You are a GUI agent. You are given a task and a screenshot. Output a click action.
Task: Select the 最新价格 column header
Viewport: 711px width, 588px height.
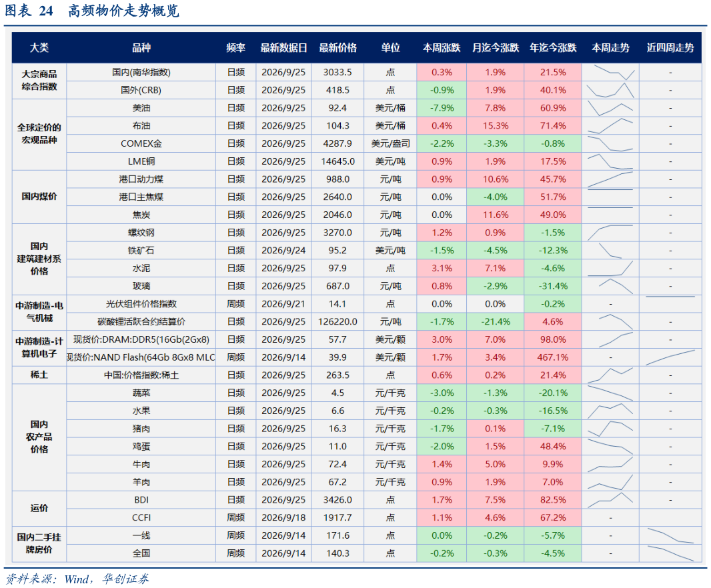337,47
